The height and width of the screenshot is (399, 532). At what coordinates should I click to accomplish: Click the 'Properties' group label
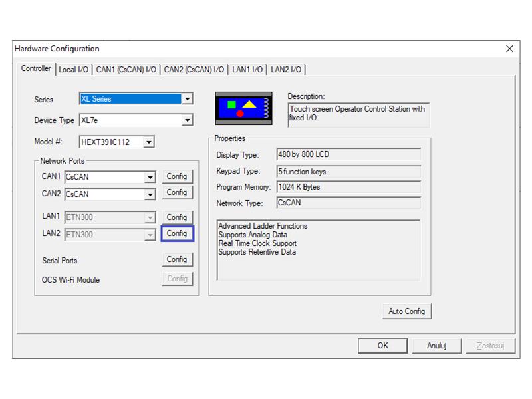229,138
